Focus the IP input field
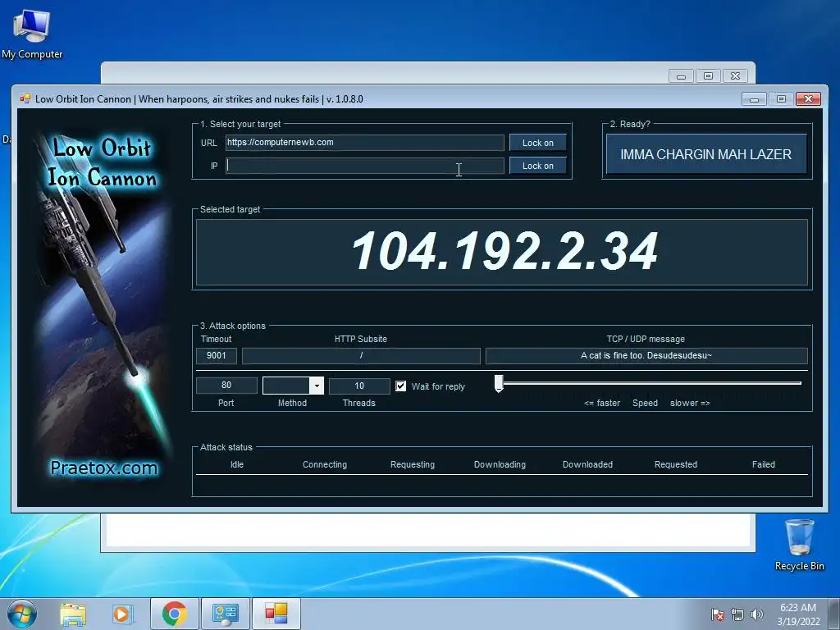Screen dimensions: 840x630 364,166
